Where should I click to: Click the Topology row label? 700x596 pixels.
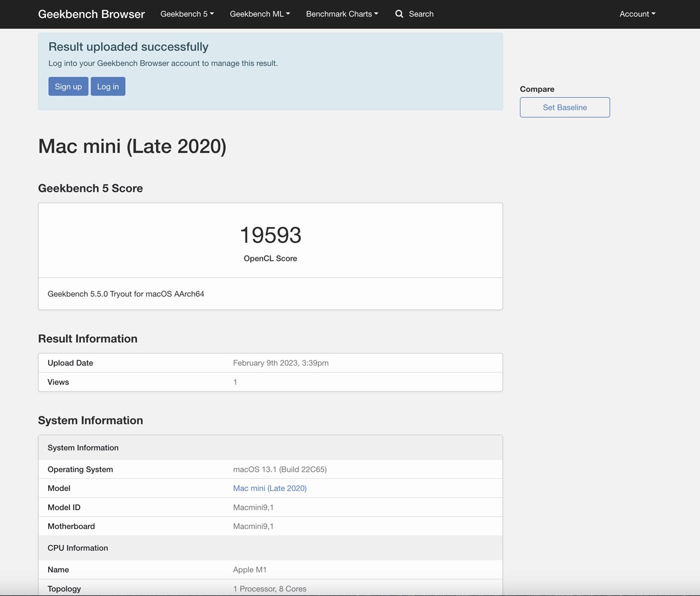[x=64, y=589]
